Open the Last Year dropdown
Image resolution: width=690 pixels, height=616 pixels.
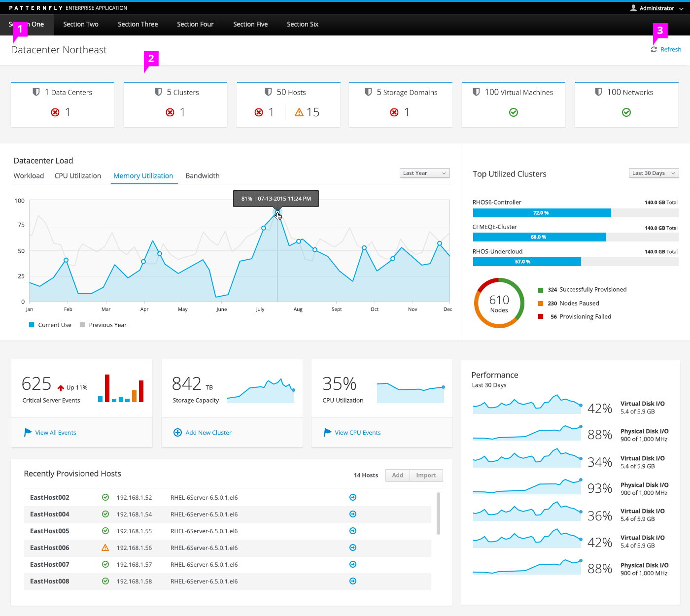[425, 173]
